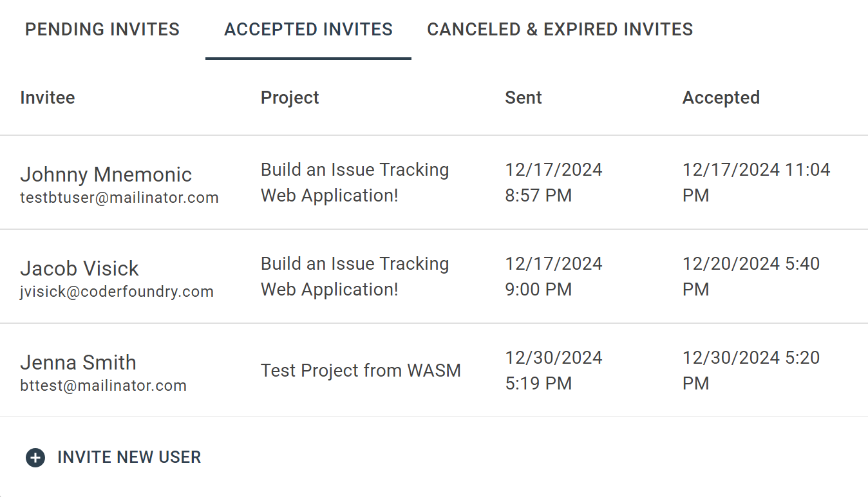Click the plus icon beside Invite New User
Viewport: 868px width, 497px height.
tap(35, 458)
